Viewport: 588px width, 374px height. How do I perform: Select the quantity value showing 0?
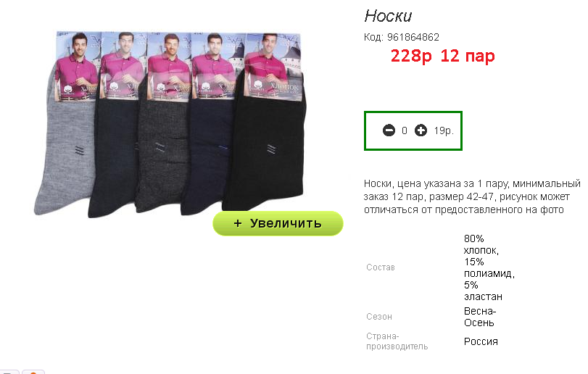pos(405,130)
